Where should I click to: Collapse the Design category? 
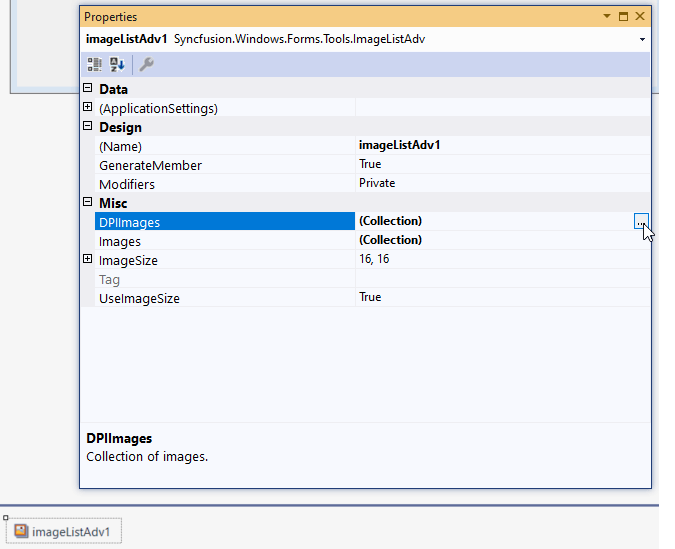pos(87,126)
